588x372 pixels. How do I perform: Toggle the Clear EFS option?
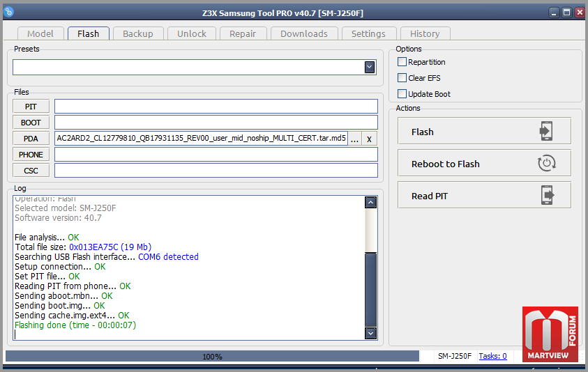pyautogui.click(x=402, y=77)
